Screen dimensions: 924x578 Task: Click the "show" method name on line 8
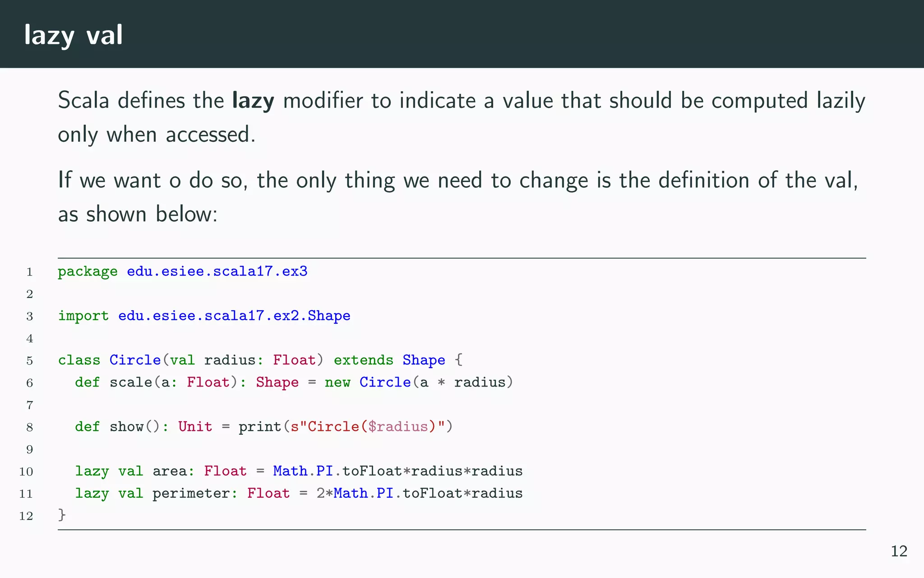pos(126,427)
